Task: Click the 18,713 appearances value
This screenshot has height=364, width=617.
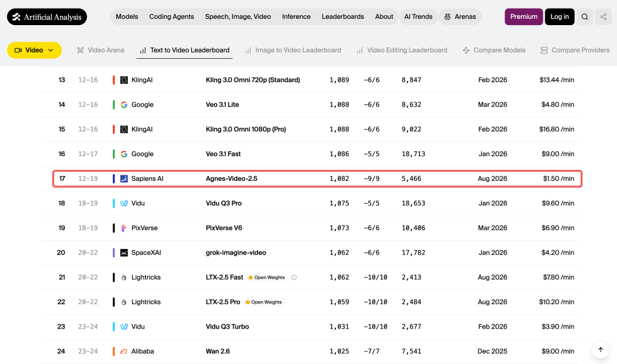Action: click(413, 154)
